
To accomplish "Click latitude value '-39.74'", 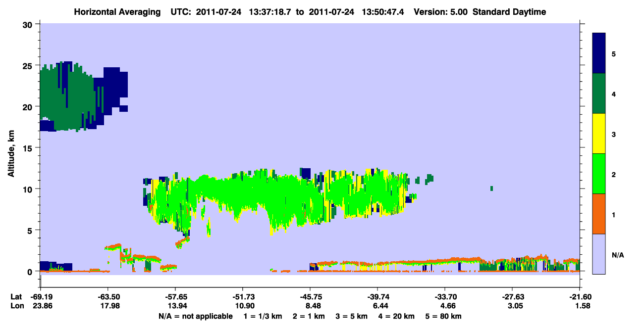I will point(377,297).
